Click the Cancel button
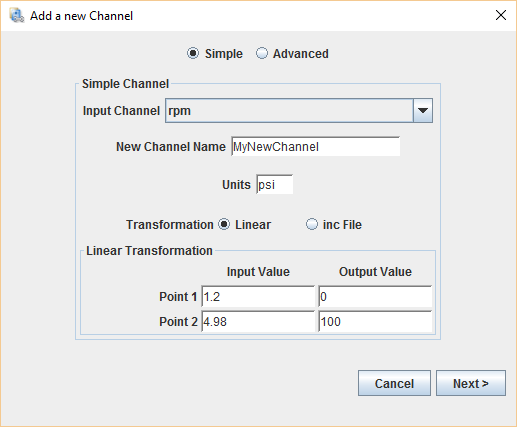 [x=394, y=383]
